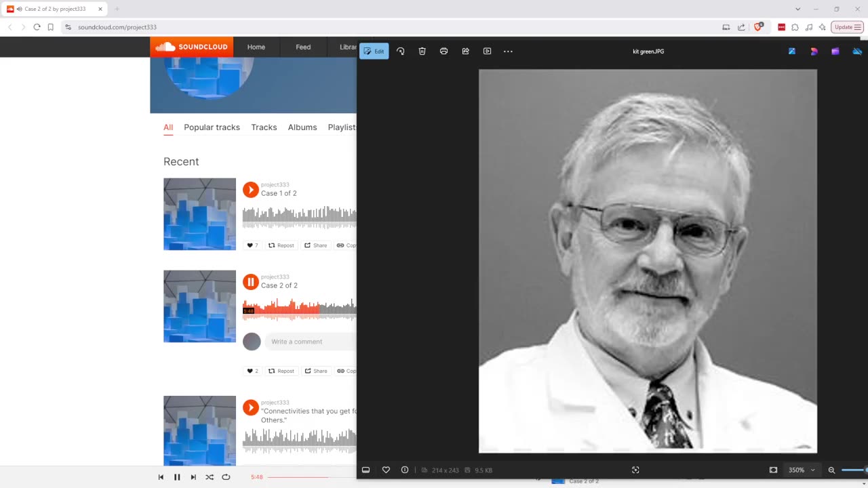This screenshot has height=488, width=868.
Task: Click purple folder icon in Photos toolbar
Action: tap(835, 51)
